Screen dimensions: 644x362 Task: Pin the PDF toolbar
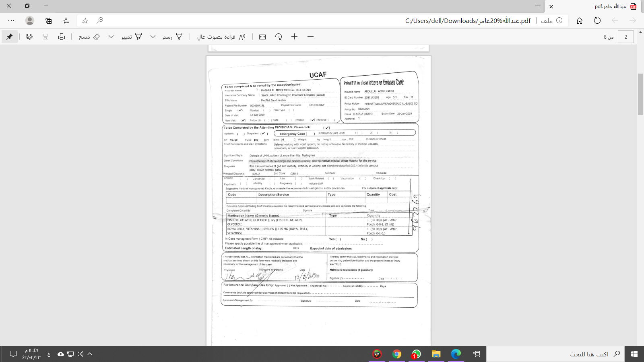coord(9,37)
